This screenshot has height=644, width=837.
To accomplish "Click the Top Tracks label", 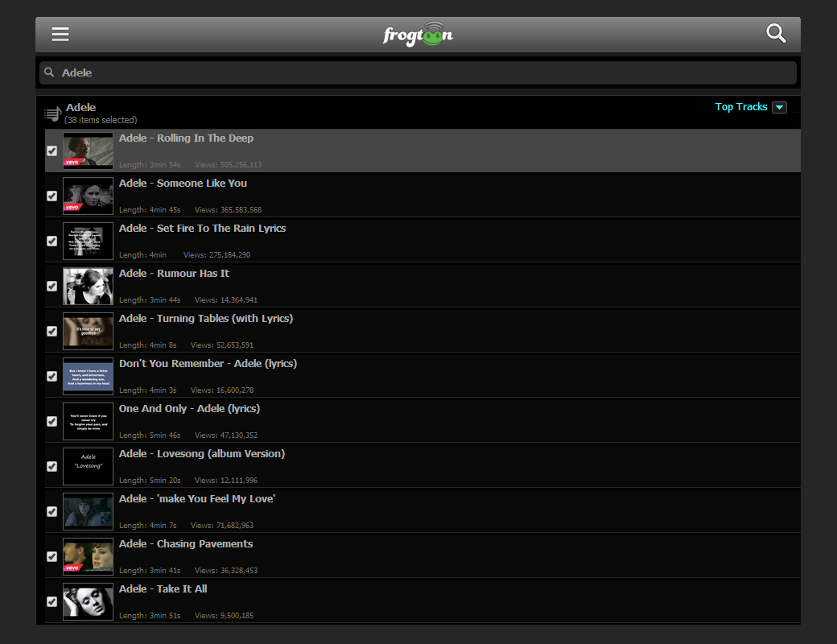I will click(x=740, y=107).
